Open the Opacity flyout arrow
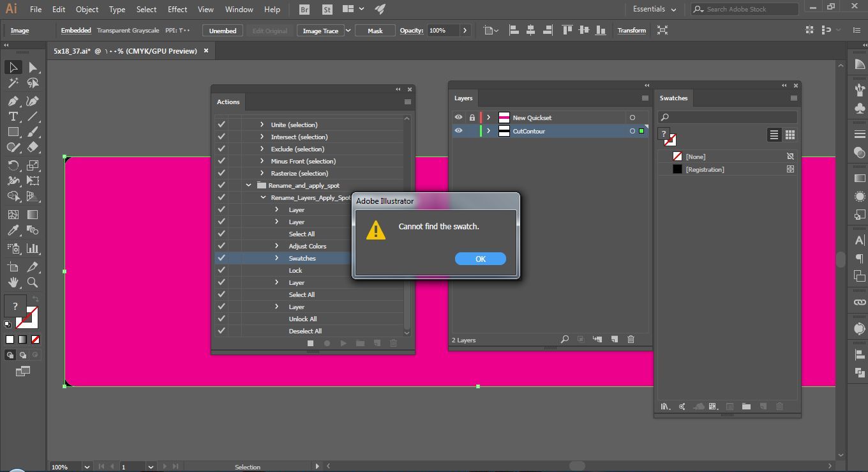Viewport: 868px width, 472px height. point(465,31)
